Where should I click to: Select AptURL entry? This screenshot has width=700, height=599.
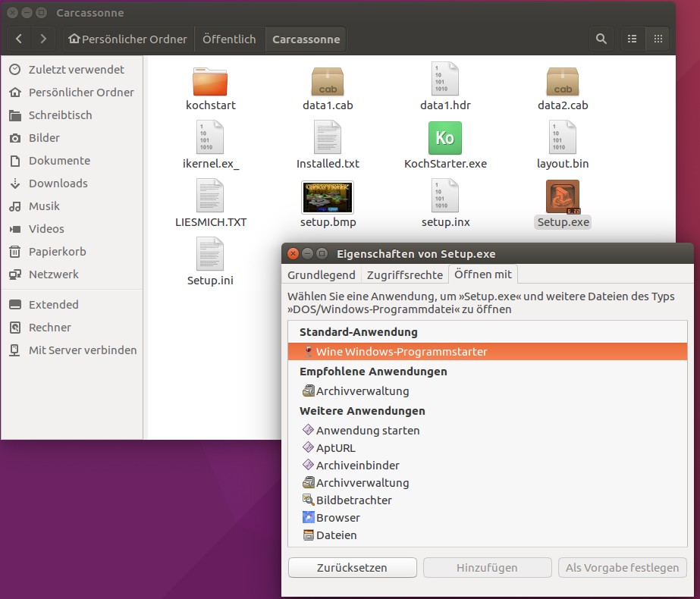[488, 447]
